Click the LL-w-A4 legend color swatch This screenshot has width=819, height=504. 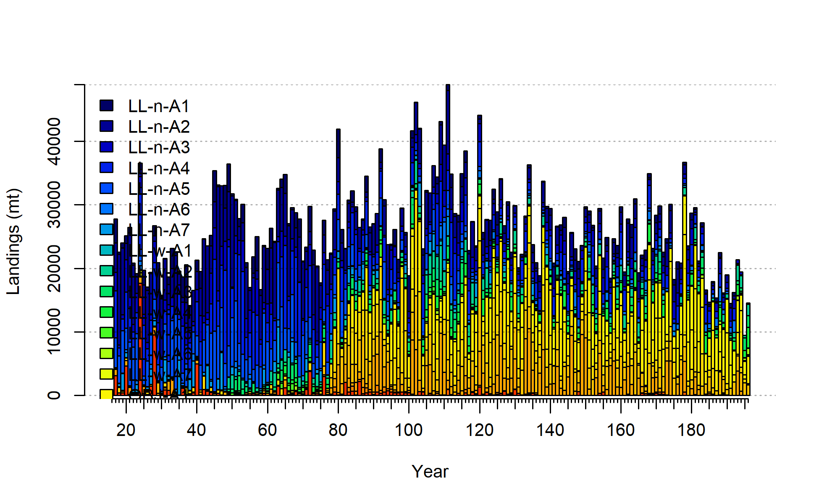(x=106, y=312)
